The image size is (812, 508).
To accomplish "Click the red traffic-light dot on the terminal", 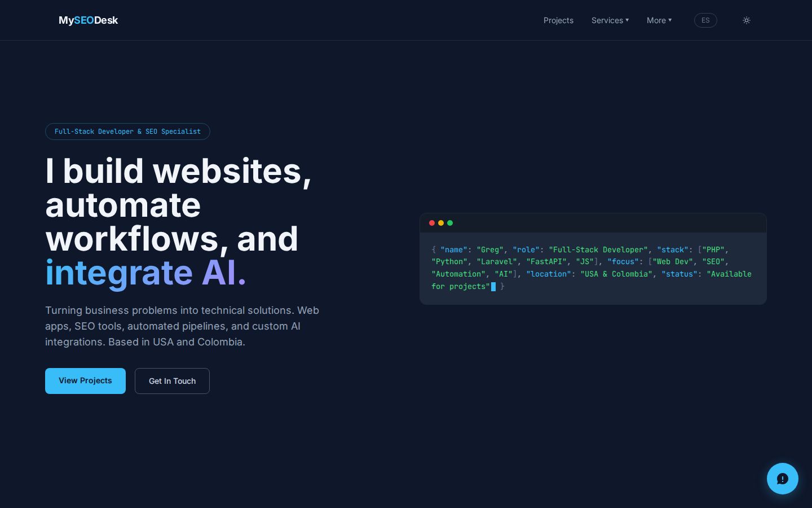I will point(432,223).
